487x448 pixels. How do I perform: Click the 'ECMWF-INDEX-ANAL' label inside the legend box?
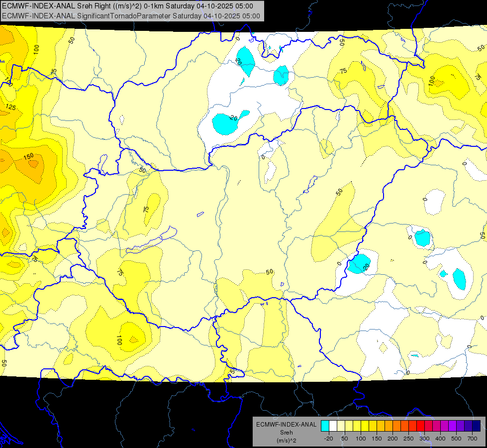(286, 425)
